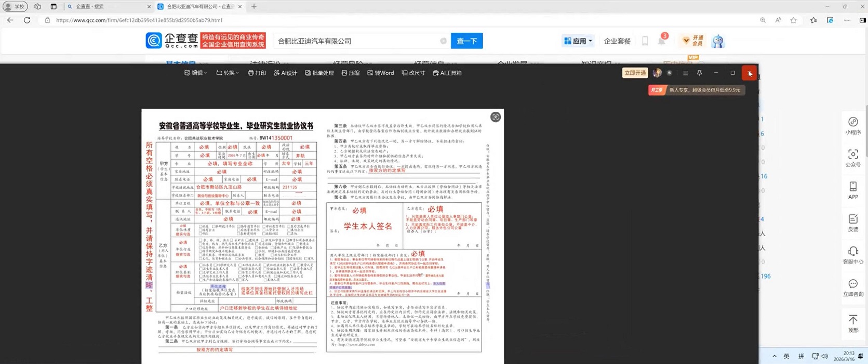
Task: Click the 压缩 compress tool
Action: [x=351, y=73]
